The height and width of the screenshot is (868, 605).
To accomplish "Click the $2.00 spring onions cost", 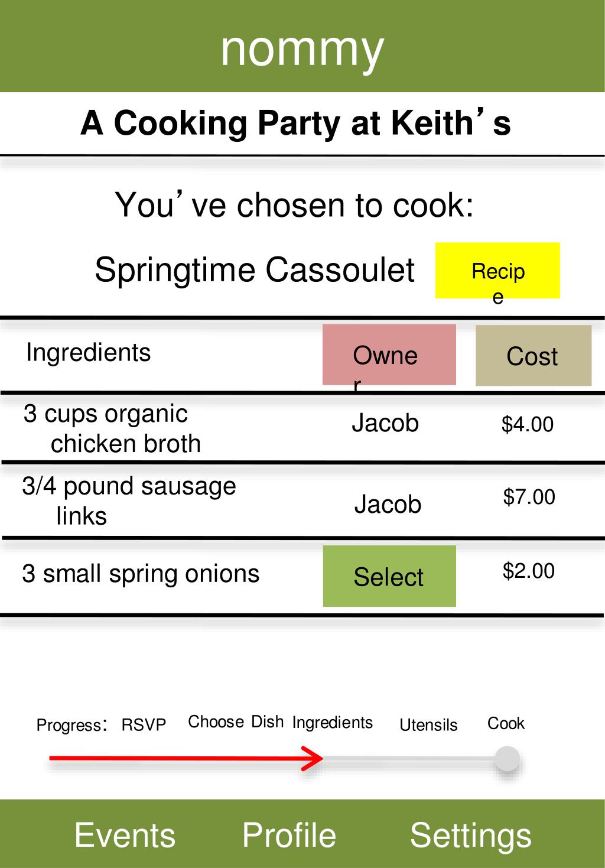I will (529, 571).
